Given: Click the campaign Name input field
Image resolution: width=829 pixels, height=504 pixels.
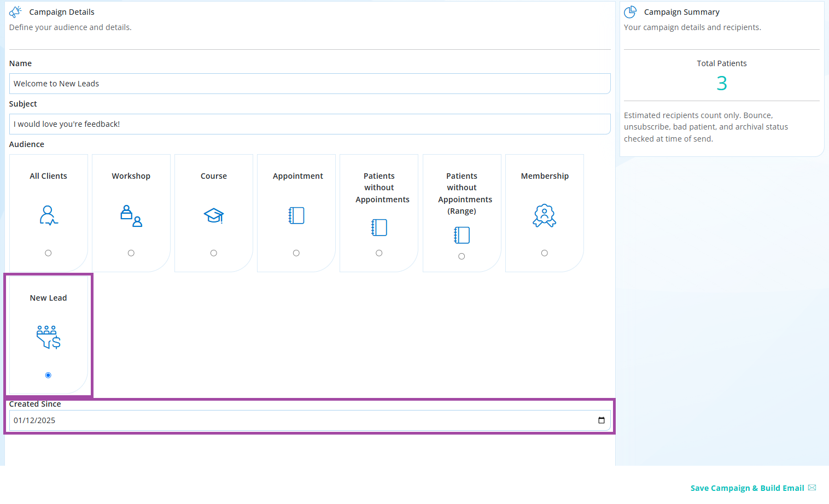Looking at the screenshot, I should 310,84.
